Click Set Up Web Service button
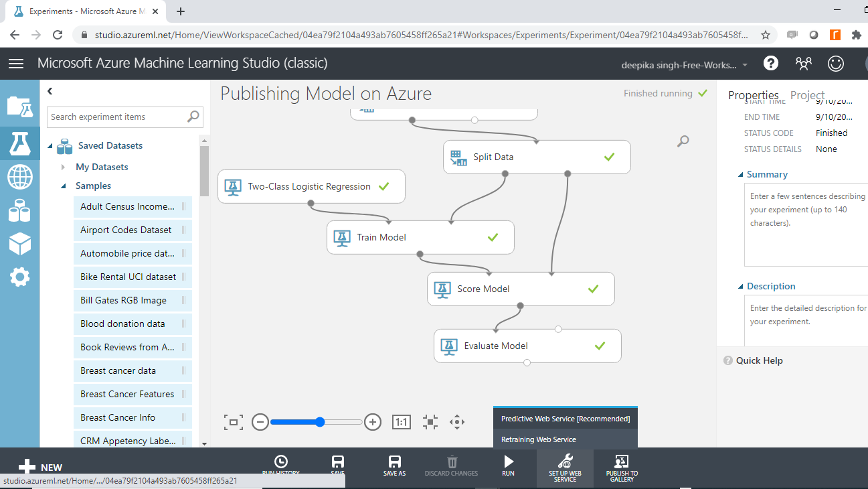 click(565, 468)
